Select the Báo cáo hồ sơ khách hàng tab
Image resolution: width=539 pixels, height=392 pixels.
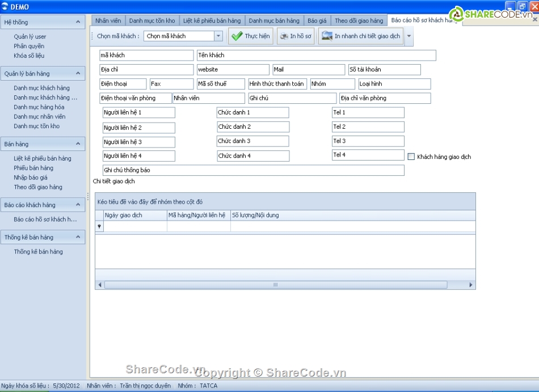tap(424, 20)
